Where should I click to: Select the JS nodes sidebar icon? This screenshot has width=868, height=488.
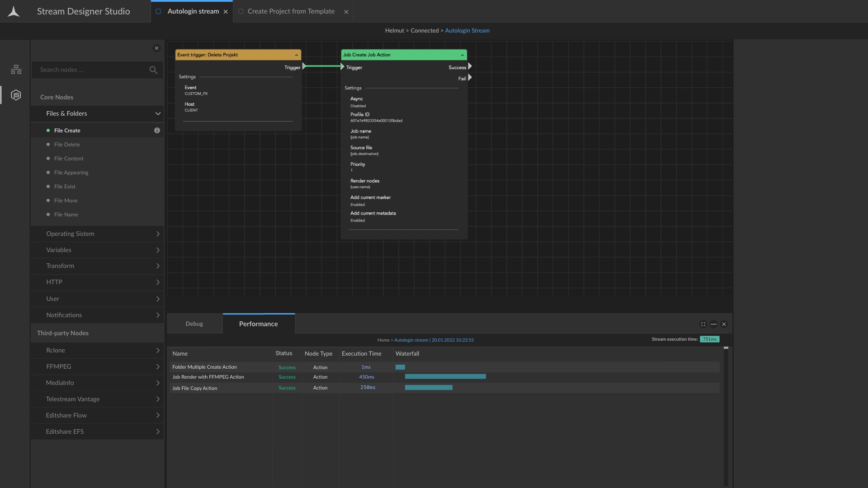click(16, 95)
